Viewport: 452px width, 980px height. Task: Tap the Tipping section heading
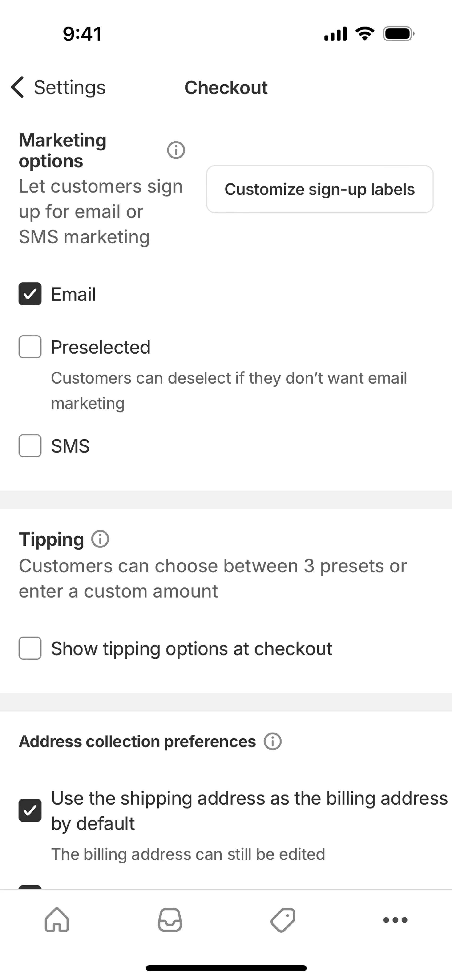pyautogui.click(x=51, y=539)
